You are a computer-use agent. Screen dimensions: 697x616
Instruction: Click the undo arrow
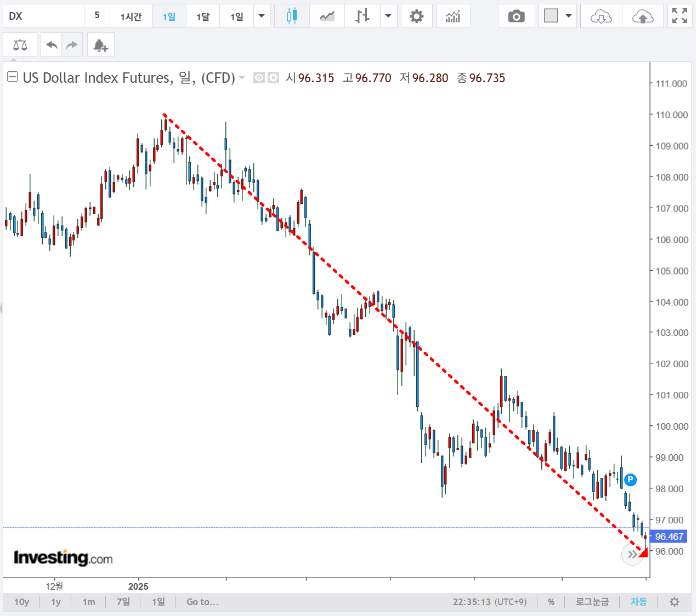point(52,45)
